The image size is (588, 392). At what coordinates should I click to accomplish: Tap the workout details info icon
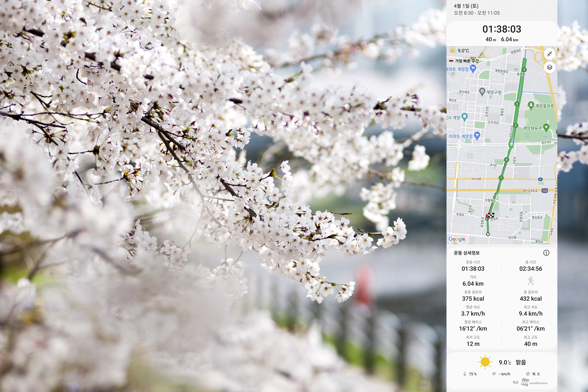[546, 253]
